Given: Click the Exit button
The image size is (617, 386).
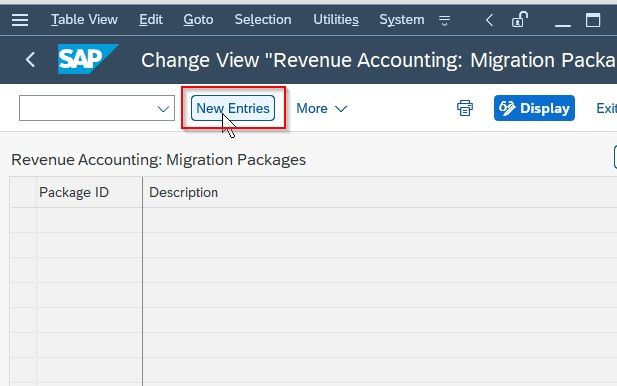Looking at the screenshot, I should (x=606, y=108).
